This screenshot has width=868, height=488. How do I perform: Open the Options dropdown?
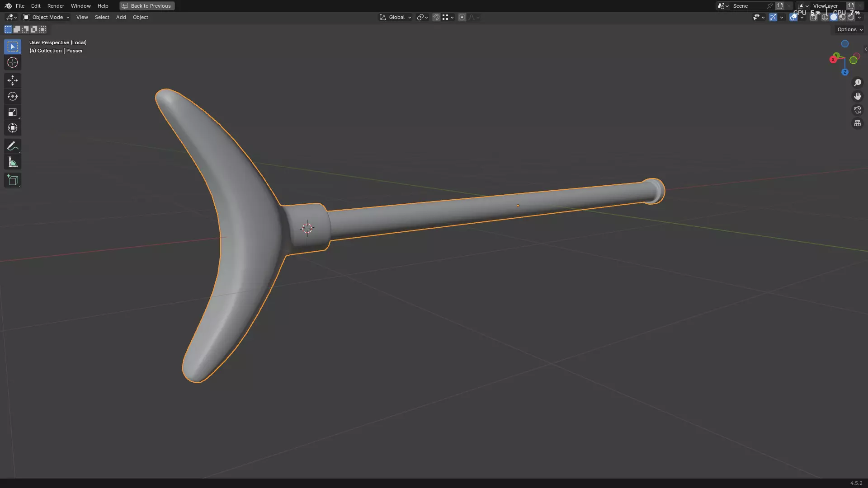pos(850,29)
